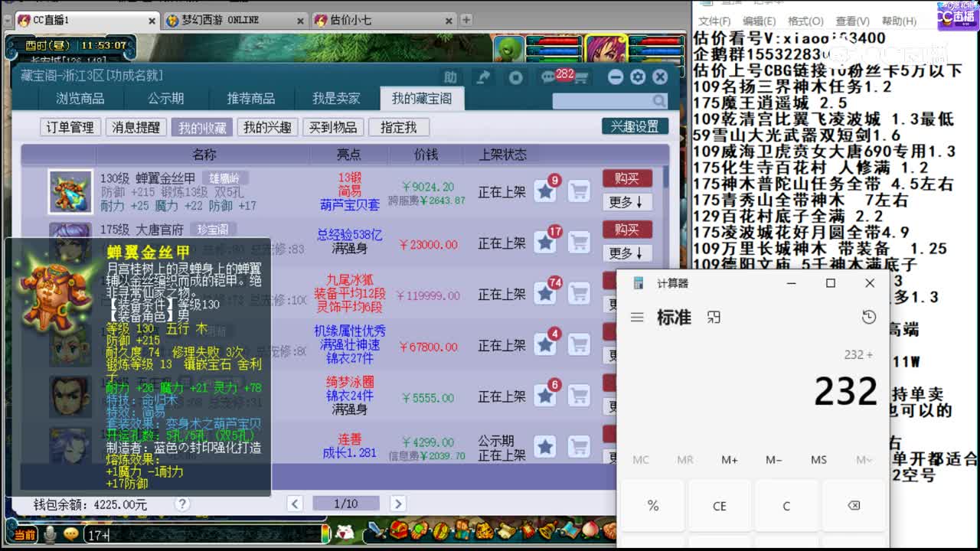Toggle favorite star with 9 on 蝉翼金丝甲
The width and height of the screenshot is (980, 551).
pos(545,192)
